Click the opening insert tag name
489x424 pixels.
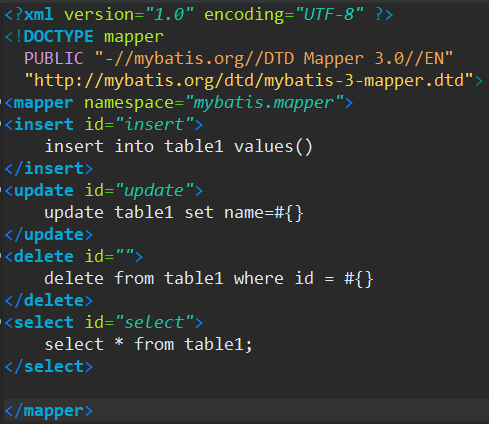43,124
